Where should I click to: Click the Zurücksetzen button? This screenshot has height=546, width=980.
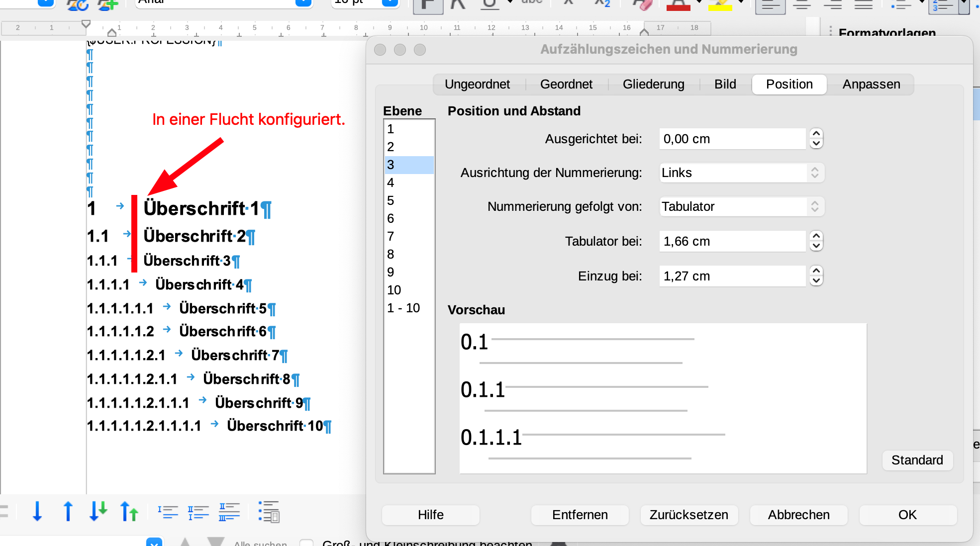[x=688, y=515]
